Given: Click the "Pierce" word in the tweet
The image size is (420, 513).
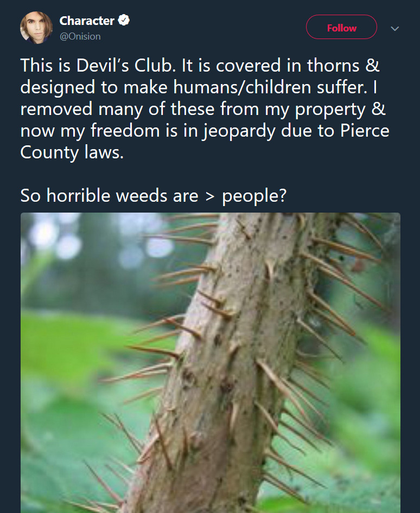Looking at the screenshot, I should coord(365,131).
